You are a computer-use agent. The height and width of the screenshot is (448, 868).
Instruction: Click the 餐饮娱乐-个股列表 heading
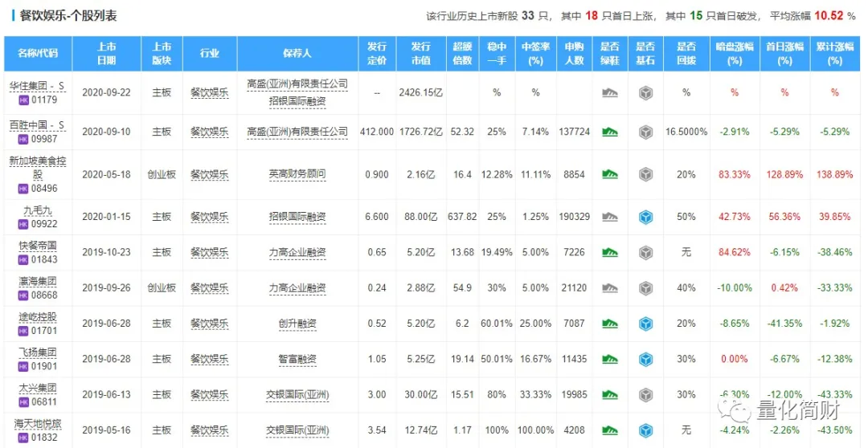tap(68, 16)
